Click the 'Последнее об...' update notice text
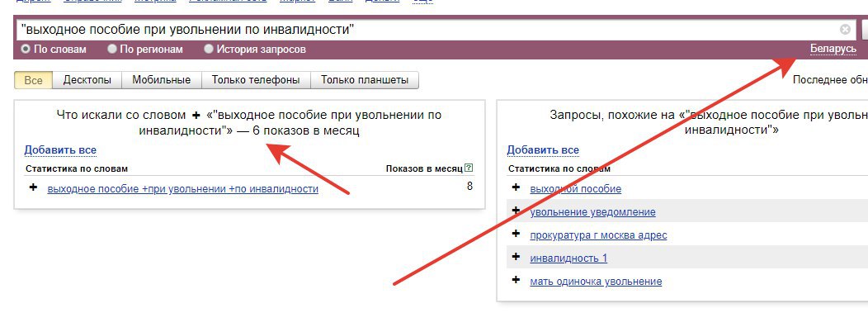This screenshot has width=868, height=327. 830,80
